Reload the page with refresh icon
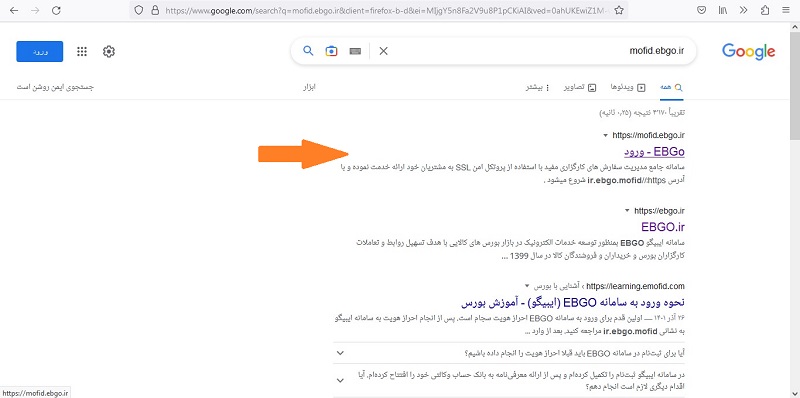Image resolution: width=800 pixels, height=398 pixels. tap(57, 10)
